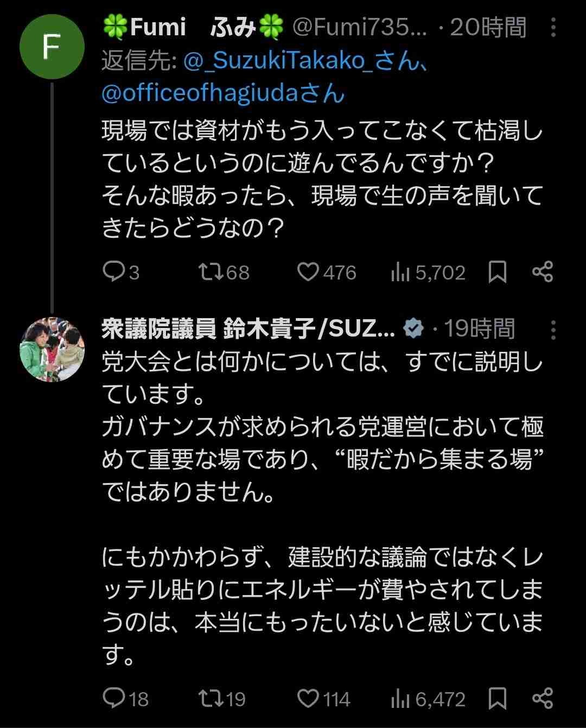Open more options on Suzuki Takako's tweet
The height and width of the screenshot is (728, 586).
[553, 329]
